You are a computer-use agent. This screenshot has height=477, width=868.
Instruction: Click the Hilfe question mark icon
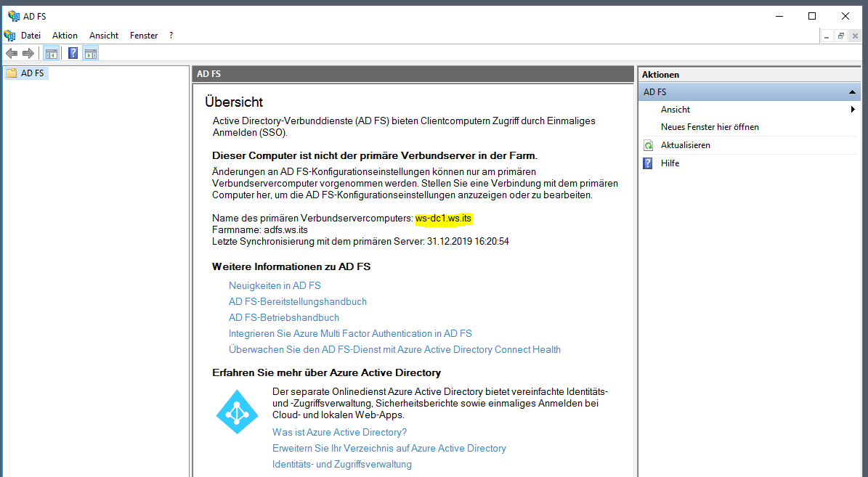point(648,163)
